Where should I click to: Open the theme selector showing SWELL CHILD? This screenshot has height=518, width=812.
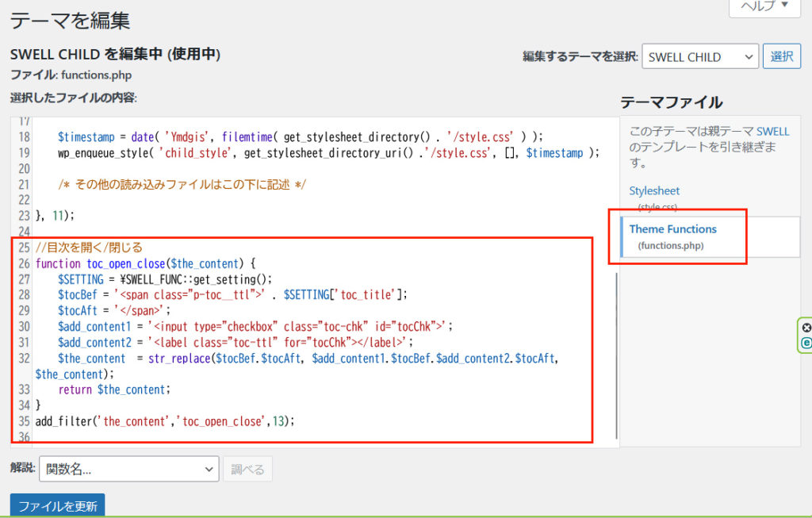pyautogui.click(x=700, y=57)
